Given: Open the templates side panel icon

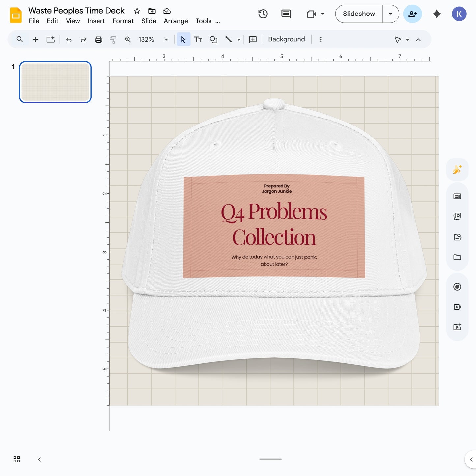Looking at the screenshot, I should (x=457, y=196).
